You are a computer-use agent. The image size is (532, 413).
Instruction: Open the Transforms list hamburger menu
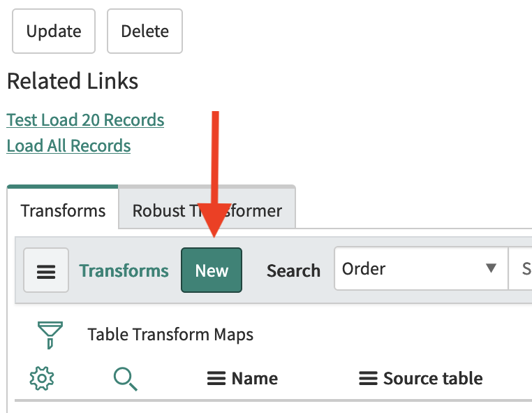point(46,270)
